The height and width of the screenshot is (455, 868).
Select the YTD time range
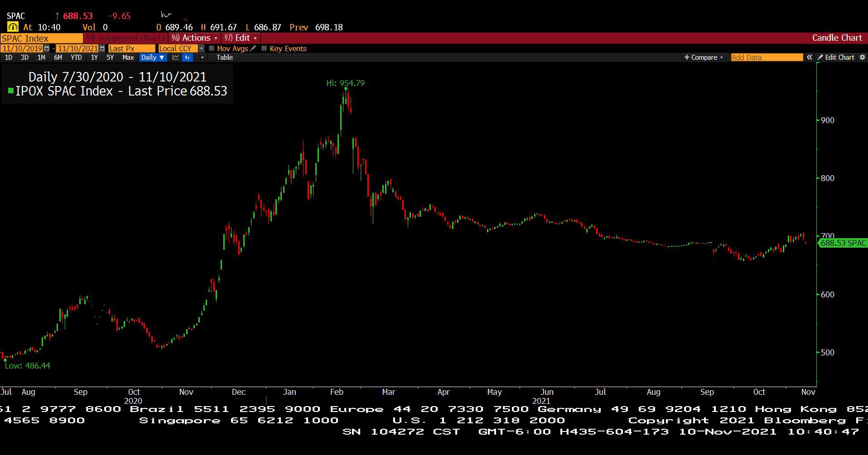[x=76, y=57]
